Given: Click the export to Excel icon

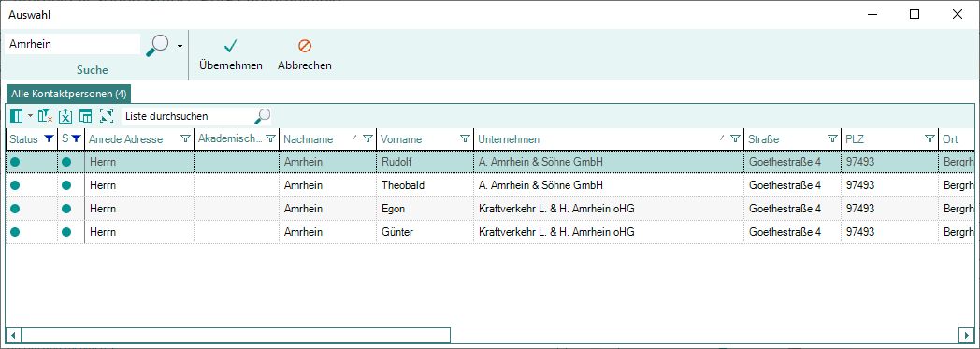Looking at the screenshot, I should 65,116.
